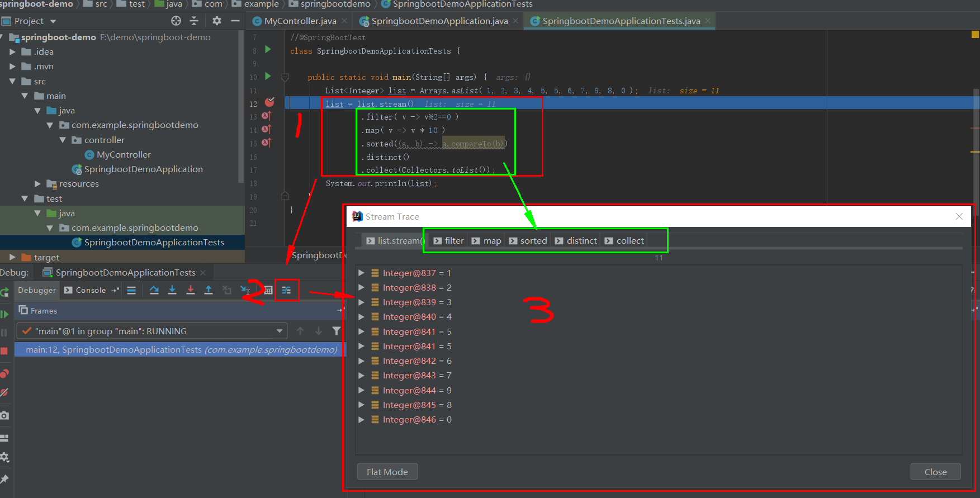Click the Step Over debug icon
This screenshot has width=980, height=498.
154,290
